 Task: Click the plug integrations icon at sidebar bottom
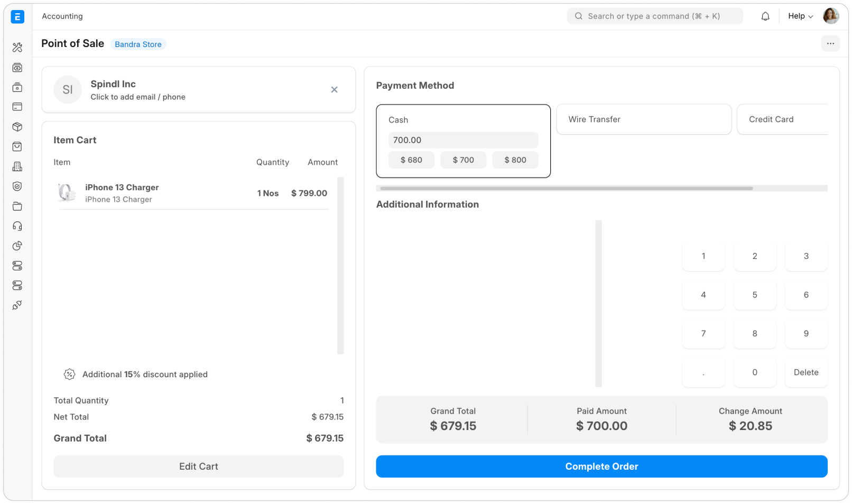(x=17, y=305)
